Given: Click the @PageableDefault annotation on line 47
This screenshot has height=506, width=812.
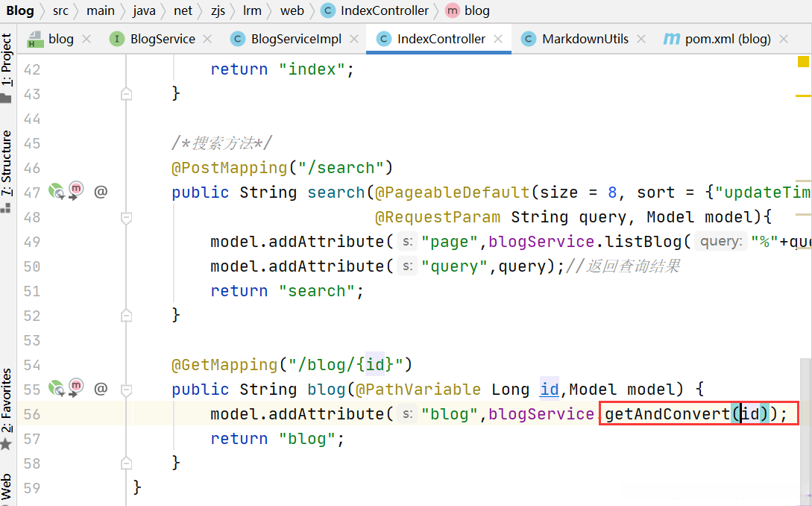Looking at the screenshot, I should (x=452, y=193).
